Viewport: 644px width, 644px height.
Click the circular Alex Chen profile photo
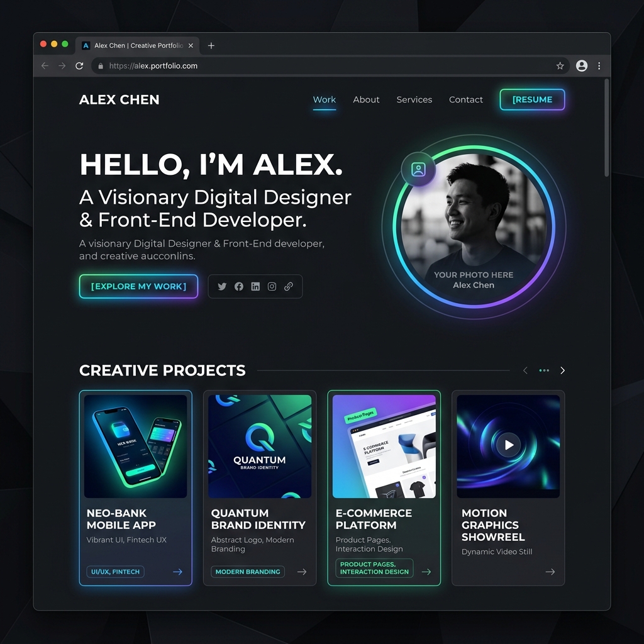coord(474,226)
